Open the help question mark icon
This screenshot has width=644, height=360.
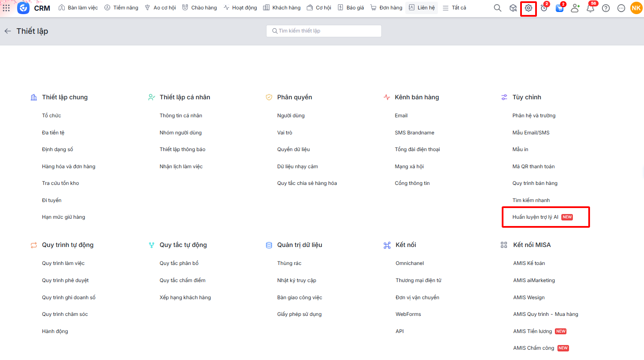[x=606, y=8]
